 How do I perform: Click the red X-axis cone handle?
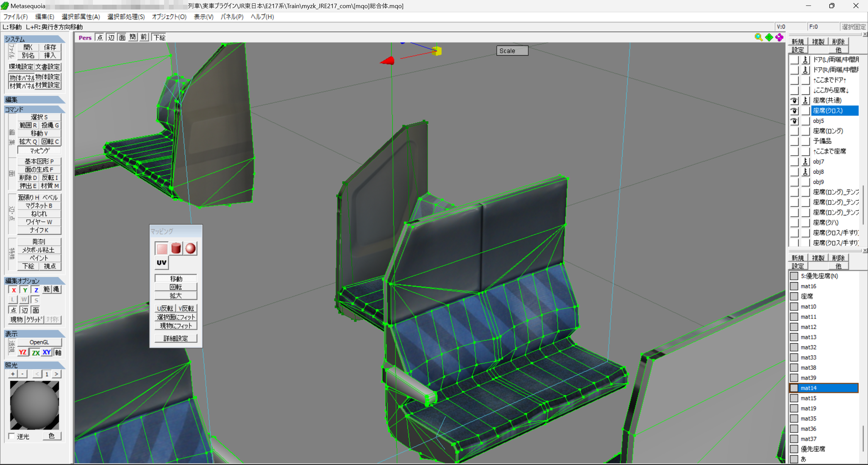pyautogui.click(x=387, y=61)
